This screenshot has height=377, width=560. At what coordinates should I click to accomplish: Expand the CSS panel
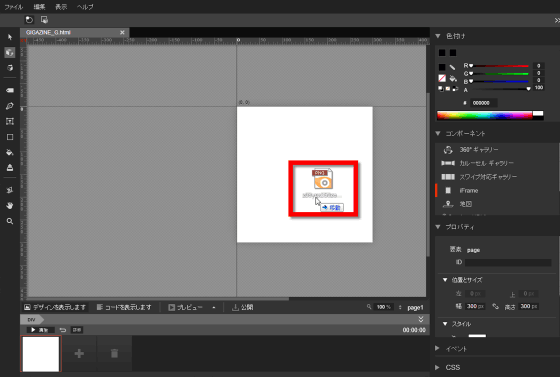click(438, 367)
